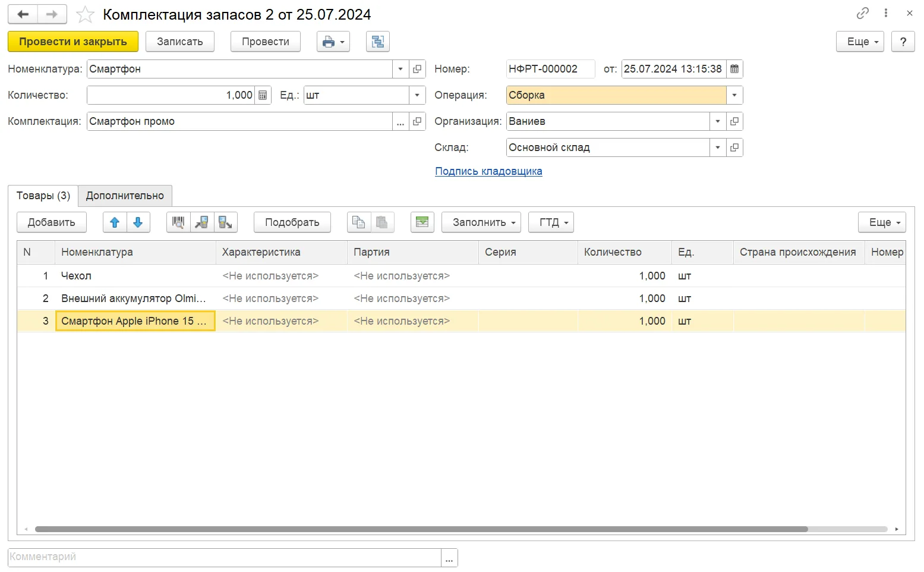The width and height of the screenshot is (924, 572).
Task: Click the Подобрать button
Action: 292,222
